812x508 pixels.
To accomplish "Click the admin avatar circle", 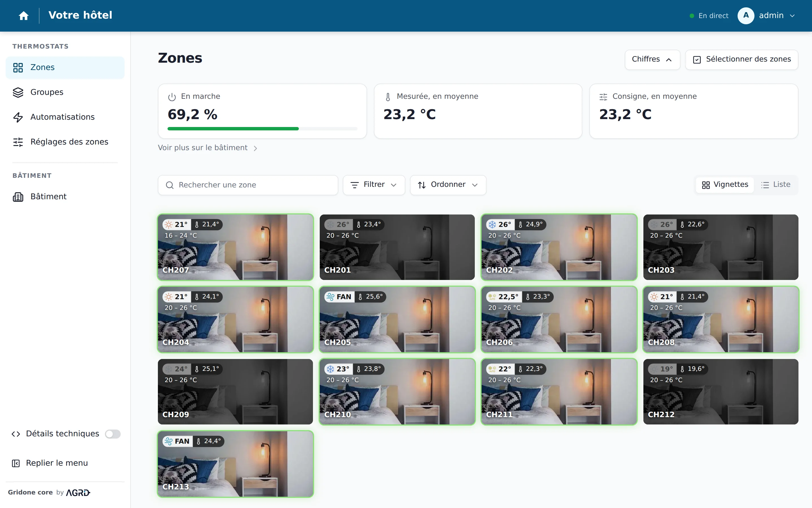I will (745, 16).
